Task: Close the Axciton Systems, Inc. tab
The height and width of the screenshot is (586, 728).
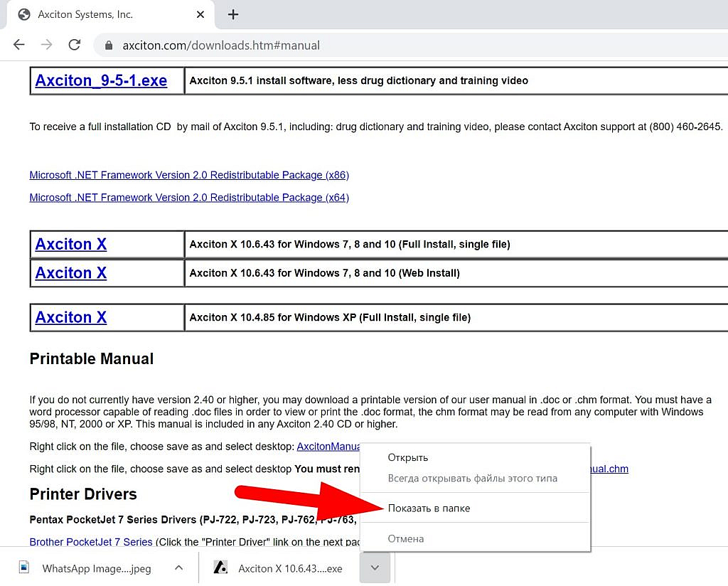Action: click(200, 14)
